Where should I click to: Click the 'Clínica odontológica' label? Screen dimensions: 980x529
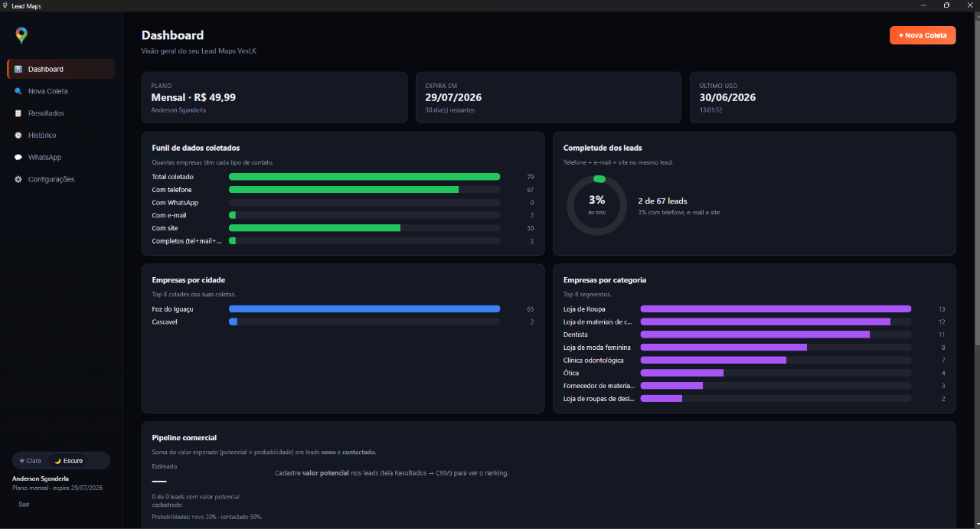pyautogui.click(x=593, y=361)
